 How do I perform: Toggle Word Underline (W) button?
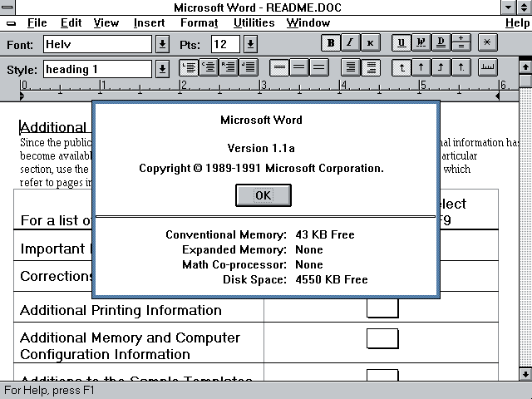point(421,42)
